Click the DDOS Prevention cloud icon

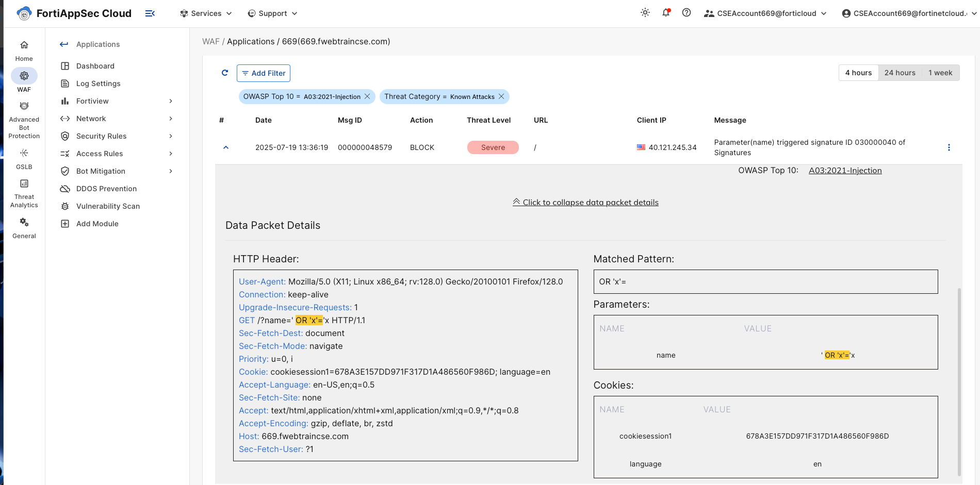pos(65,189)
